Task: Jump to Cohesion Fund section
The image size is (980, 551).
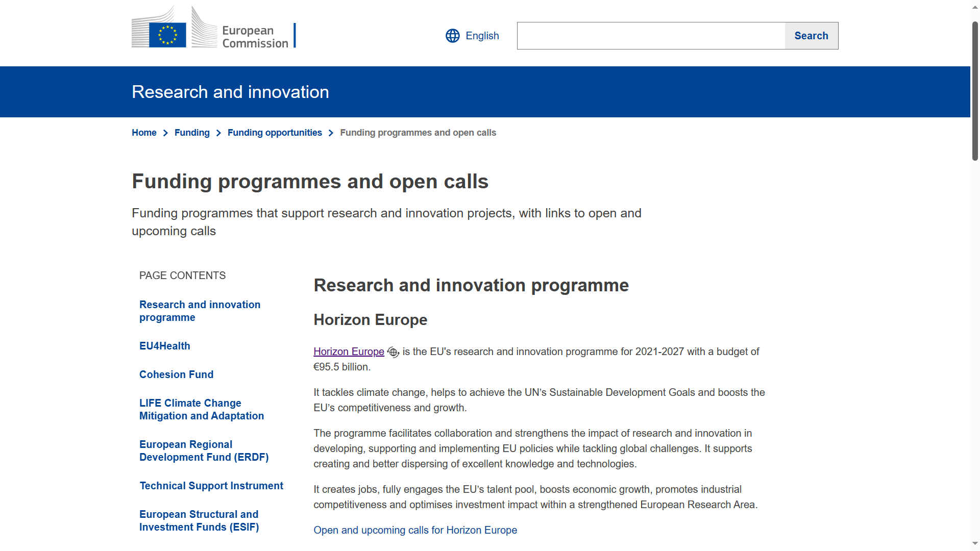Action: coord(176,374)
